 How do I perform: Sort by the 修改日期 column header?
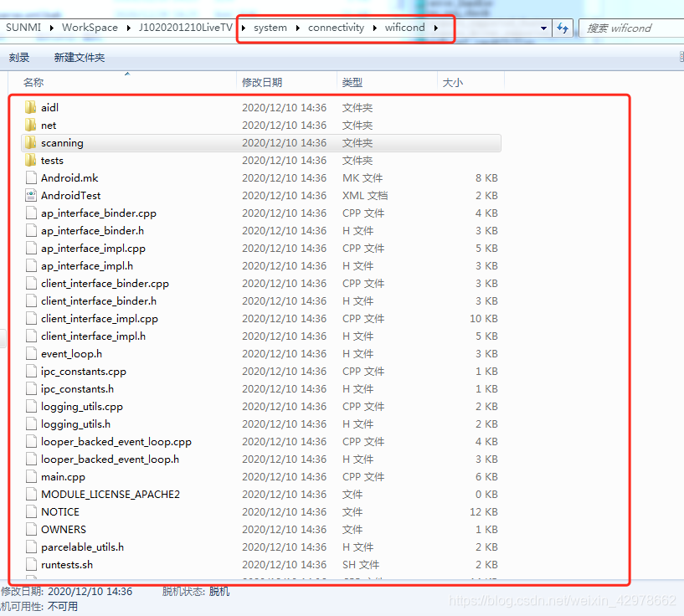click(x=286, y=82)
